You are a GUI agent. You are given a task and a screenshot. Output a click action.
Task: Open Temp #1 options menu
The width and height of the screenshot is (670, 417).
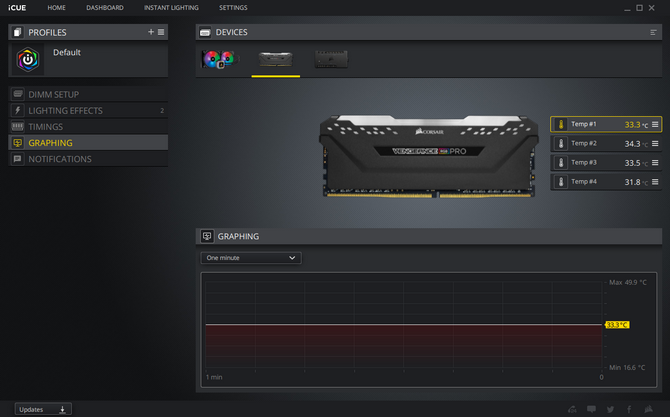coord(655,124)
